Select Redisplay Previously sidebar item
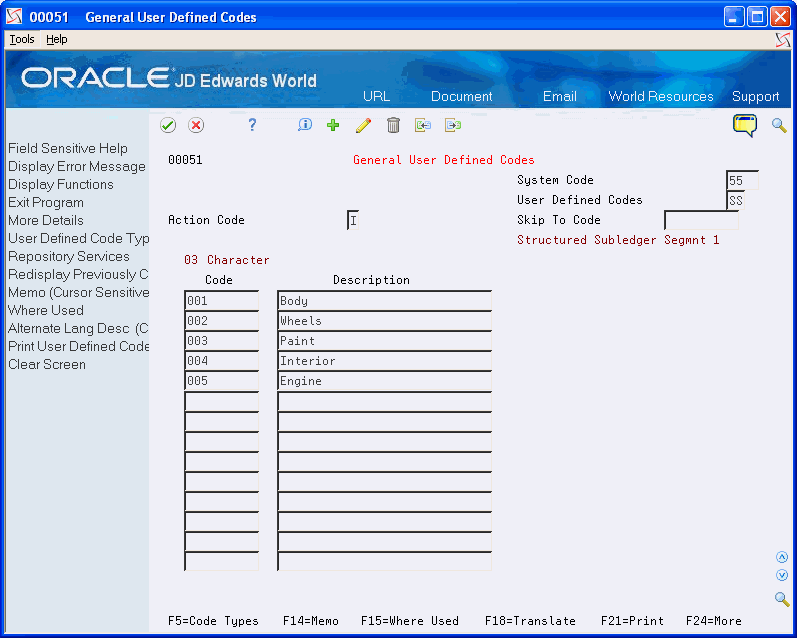Viewport: 797px width, 638px height. (x=78, y=275)
